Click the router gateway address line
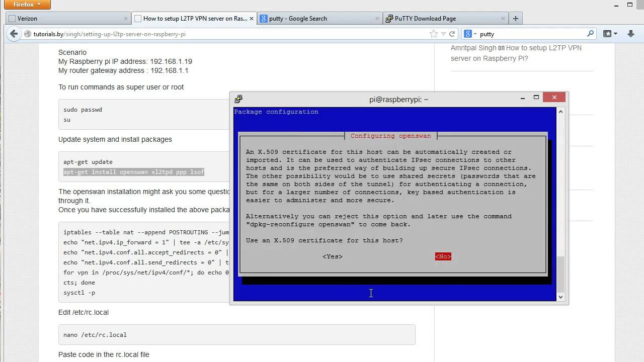Screen dimensions: 644x362 click(123, 70)
